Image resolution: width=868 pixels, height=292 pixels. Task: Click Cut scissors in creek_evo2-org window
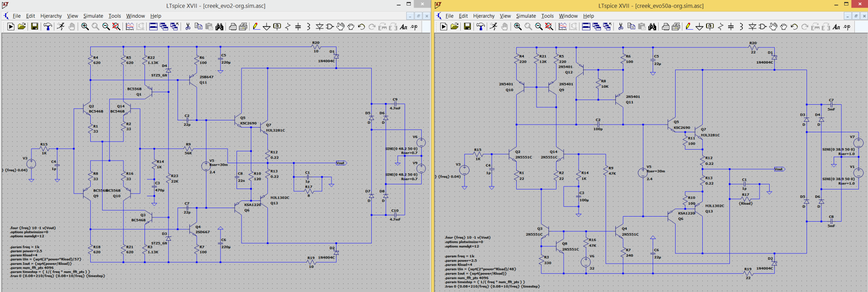[x=188, y=27]
